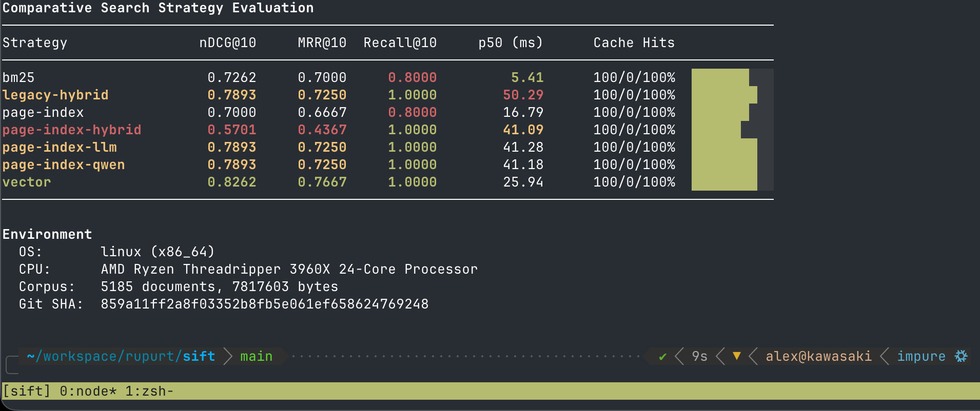Click the chevron separator left of 9s

point(679,356)
